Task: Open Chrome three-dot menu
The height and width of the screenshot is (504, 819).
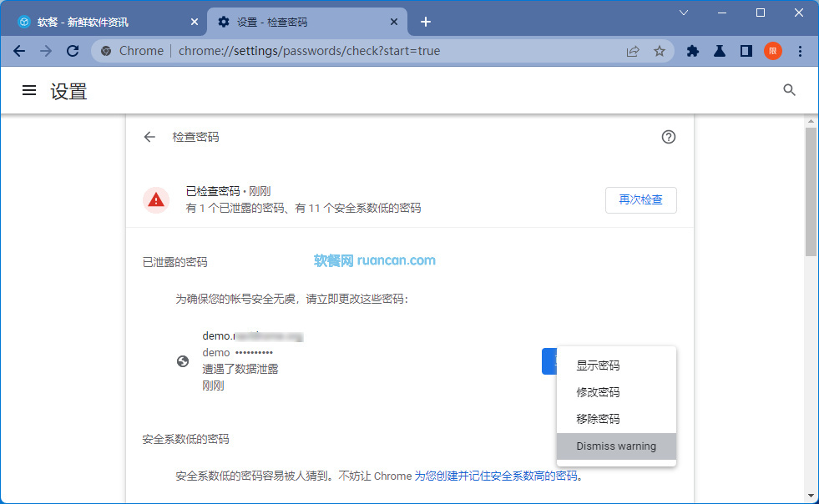Action: point(800,51)
